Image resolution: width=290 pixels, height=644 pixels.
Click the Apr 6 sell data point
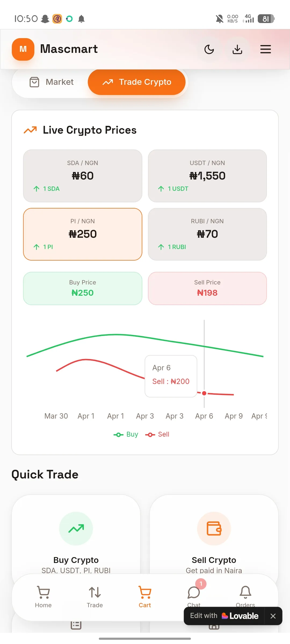[x=204, y=393]
